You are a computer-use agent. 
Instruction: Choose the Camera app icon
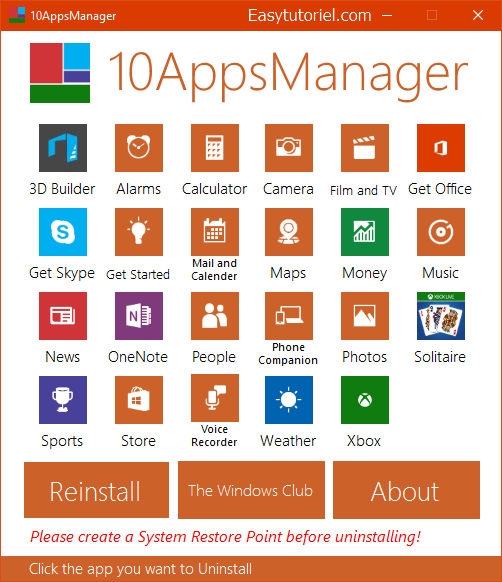289,148
